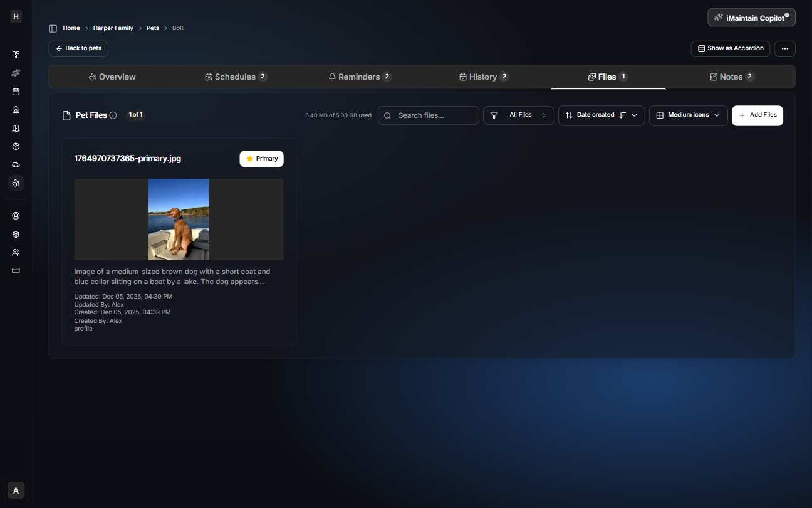
Task: Toggle the Primary star badge on the photo
Action: (261, 159)
